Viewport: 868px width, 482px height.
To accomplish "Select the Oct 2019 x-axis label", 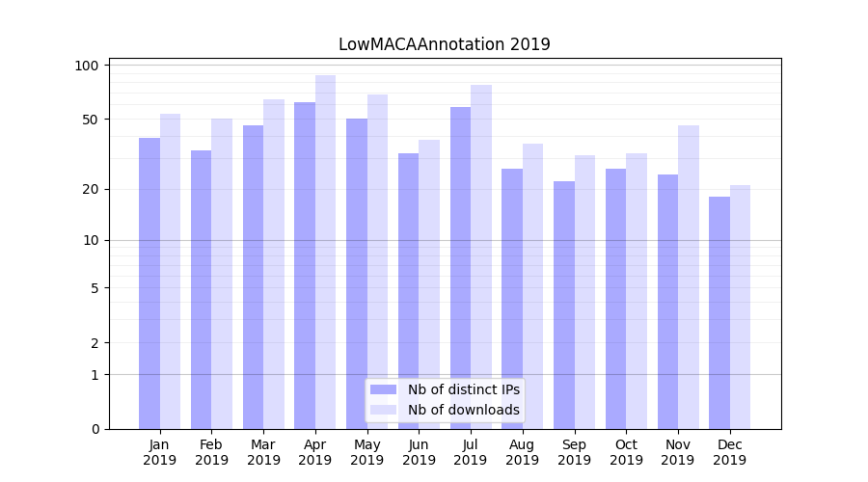I will (626, 452).
